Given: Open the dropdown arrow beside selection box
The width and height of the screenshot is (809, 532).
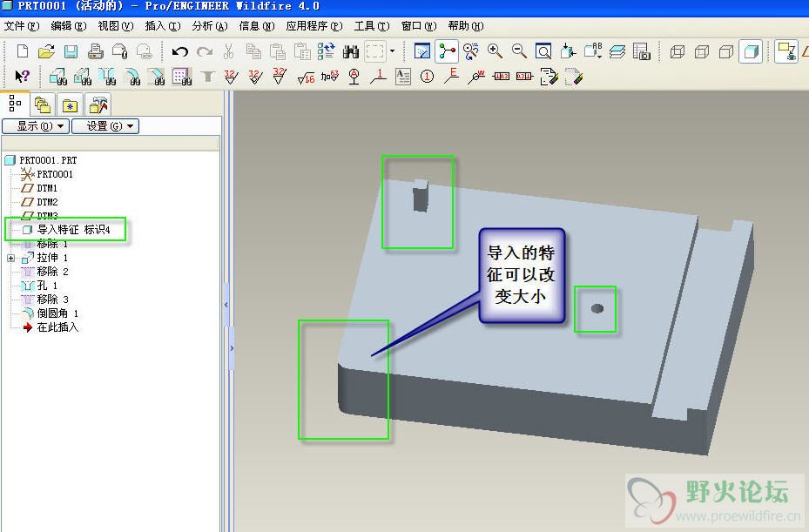Looking at the screenshot, I should 392,51.
